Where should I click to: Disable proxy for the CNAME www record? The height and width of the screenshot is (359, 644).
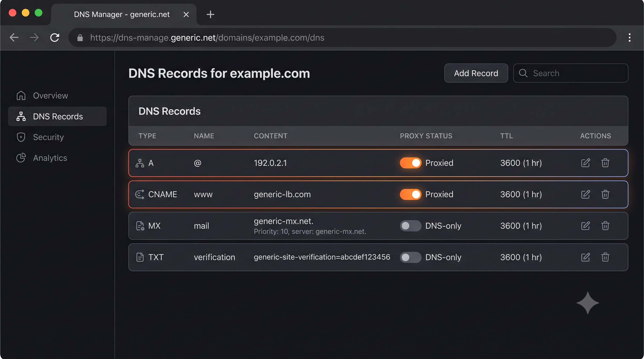coord(410,194)
